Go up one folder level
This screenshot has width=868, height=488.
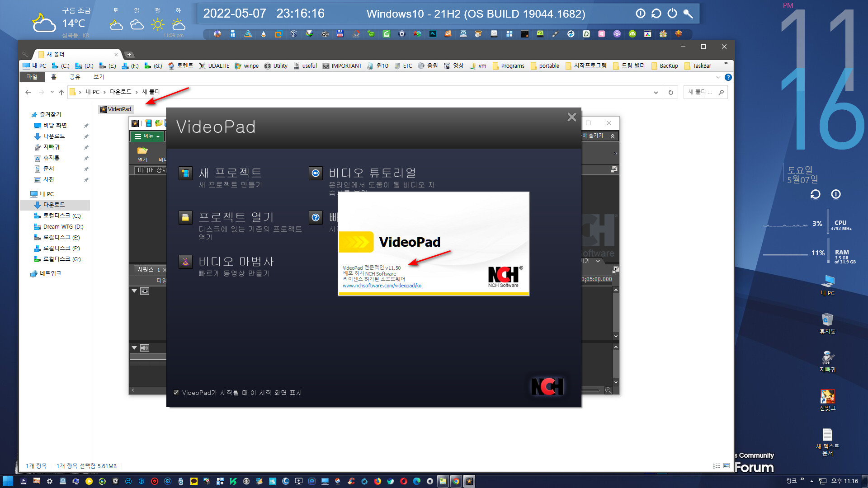coord(61,92)
